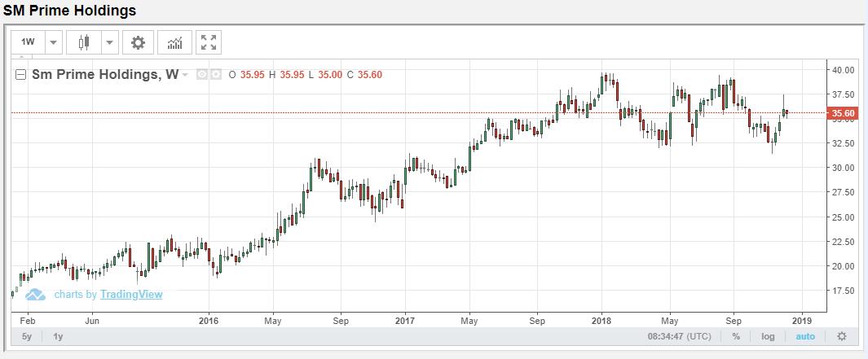This screenshot has height=359, width=868.
Task: Toggle percentage scale mode
Action: (736, 336)
